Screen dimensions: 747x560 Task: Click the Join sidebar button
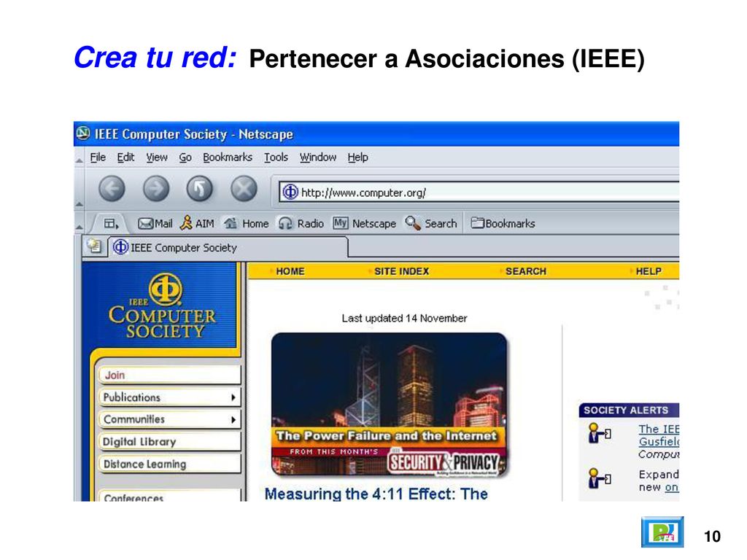point(169,375)
